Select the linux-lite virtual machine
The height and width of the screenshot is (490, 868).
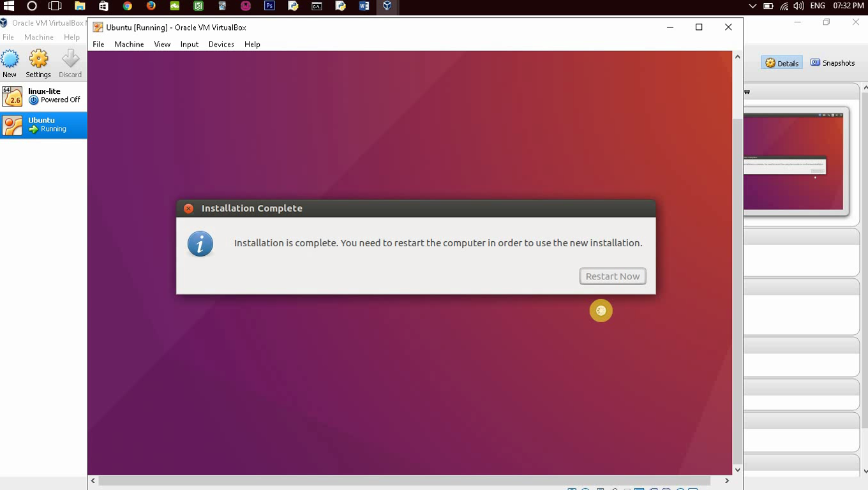(x=43, y=96)
